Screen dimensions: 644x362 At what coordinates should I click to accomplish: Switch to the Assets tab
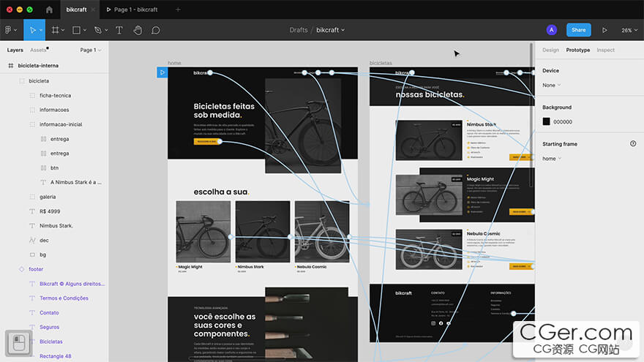tap(38, 50)
